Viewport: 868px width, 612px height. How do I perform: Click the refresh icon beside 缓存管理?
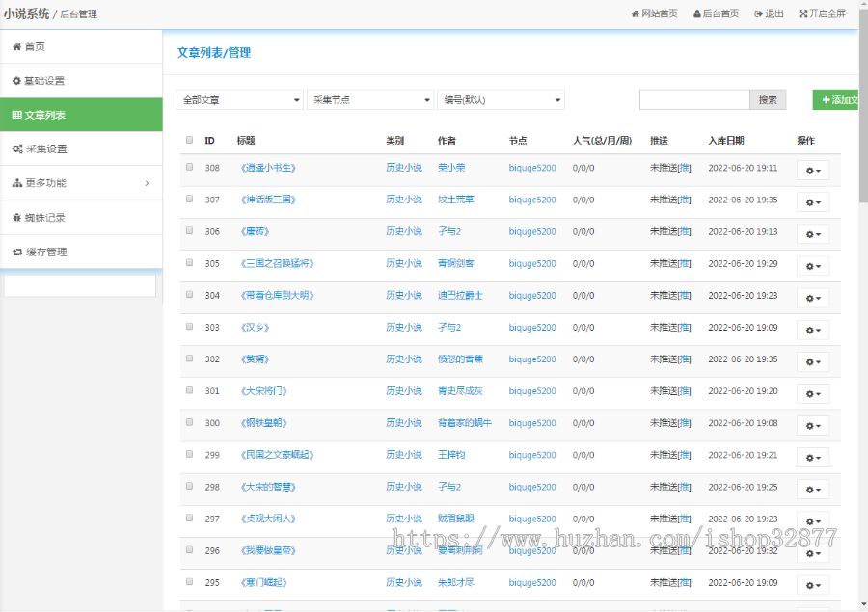17,253
